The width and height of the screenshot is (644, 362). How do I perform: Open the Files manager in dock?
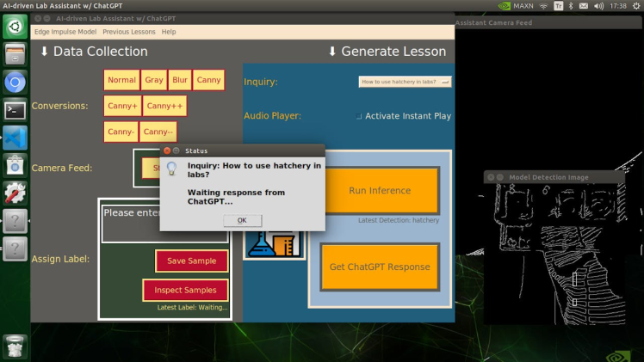click(15, 54)
